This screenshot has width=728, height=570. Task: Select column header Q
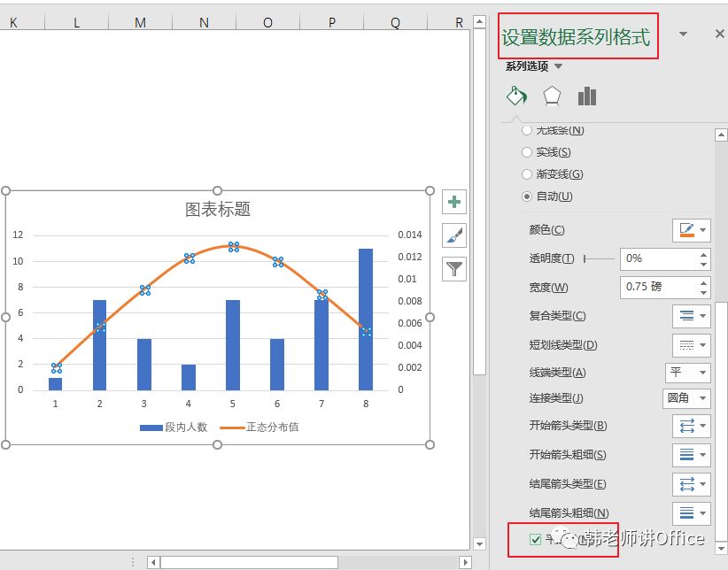pyautogui.click(x=395, y=22)
